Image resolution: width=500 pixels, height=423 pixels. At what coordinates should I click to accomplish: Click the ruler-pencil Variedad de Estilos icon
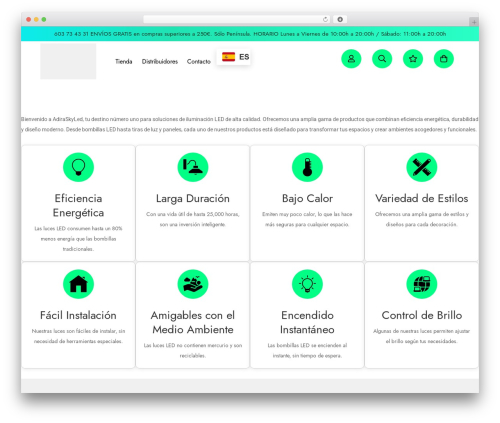click(422, 167)
